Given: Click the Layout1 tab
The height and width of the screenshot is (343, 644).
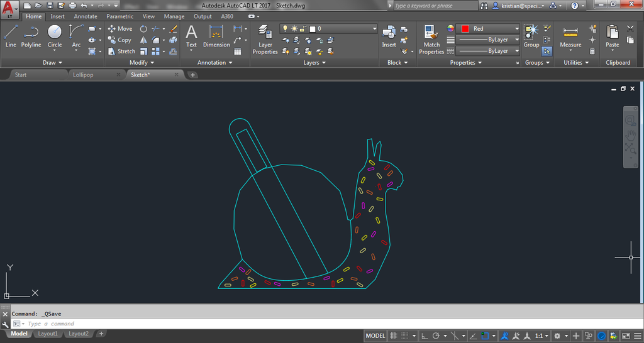Looking at the screenshot, I should point(47,334).
